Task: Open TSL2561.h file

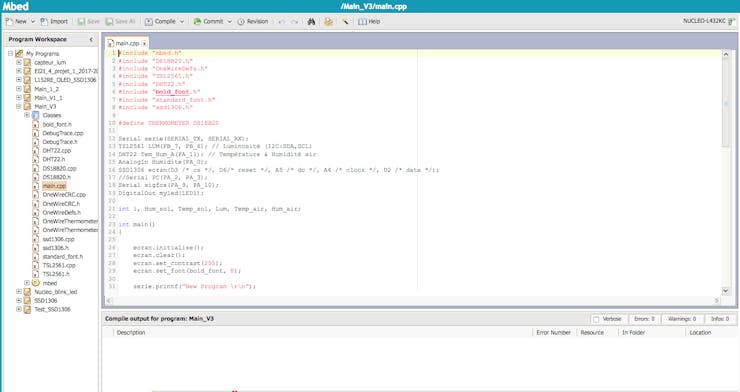Action: coord(56,274)
